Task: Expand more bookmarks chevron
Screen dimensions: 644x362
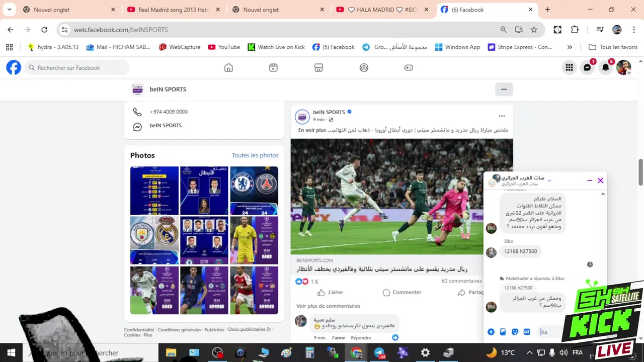Action: 570,47
